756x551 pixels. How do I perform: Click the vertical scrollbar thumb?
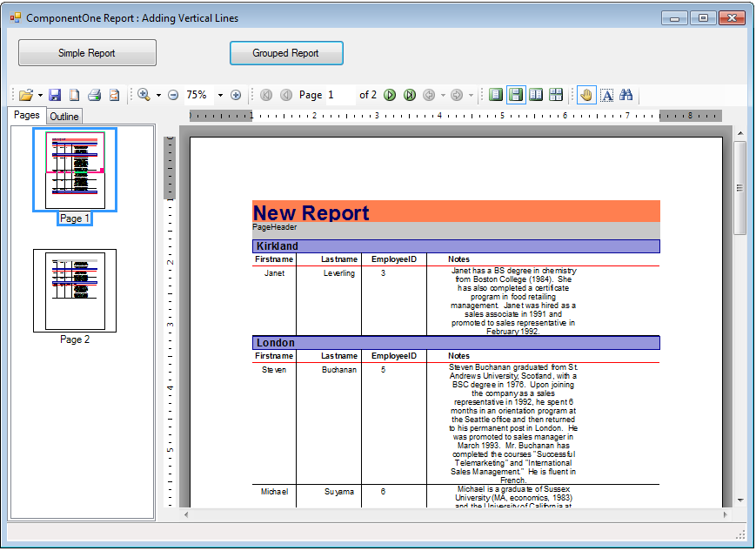(739, 188)
